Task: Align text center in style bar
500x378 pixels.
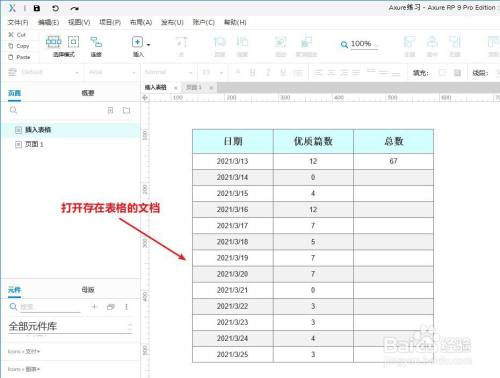Action: click(x=331, y=72)
